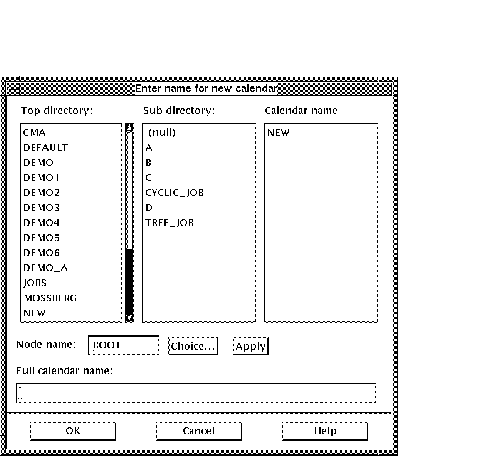This screenshot has height=457, width=478.
Task: Pick DEMO_A in Top directory list
Action: point(45,268)
